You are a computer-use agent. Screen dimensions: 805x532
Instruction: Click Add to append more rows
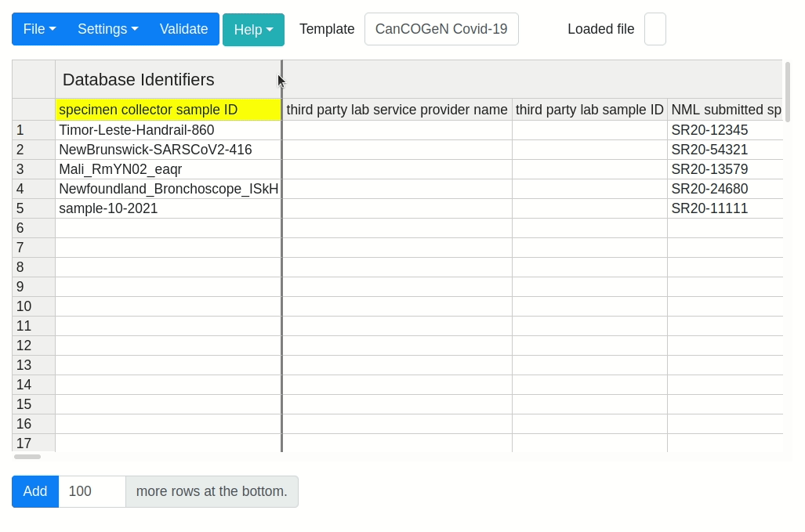[x=34, y=491]
